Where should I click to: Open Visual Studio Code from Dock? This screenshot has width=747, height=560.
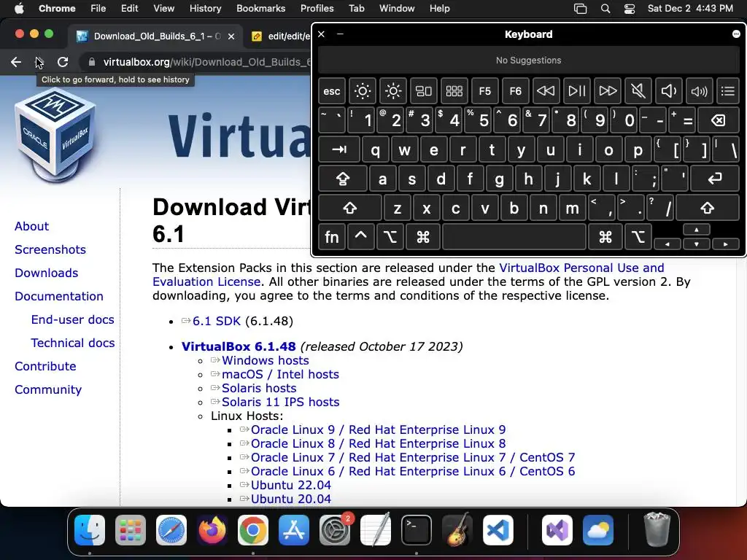[498, 530]
